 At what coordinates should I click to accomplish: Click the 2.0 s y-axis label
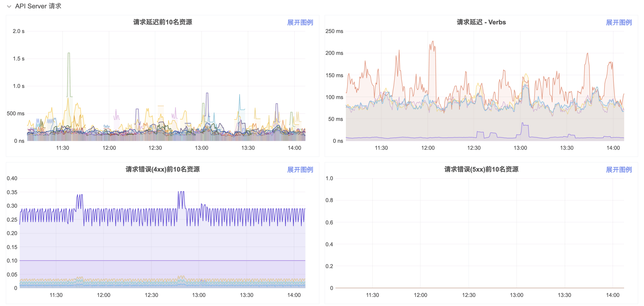pyautogui.click(x=19, y=31)
